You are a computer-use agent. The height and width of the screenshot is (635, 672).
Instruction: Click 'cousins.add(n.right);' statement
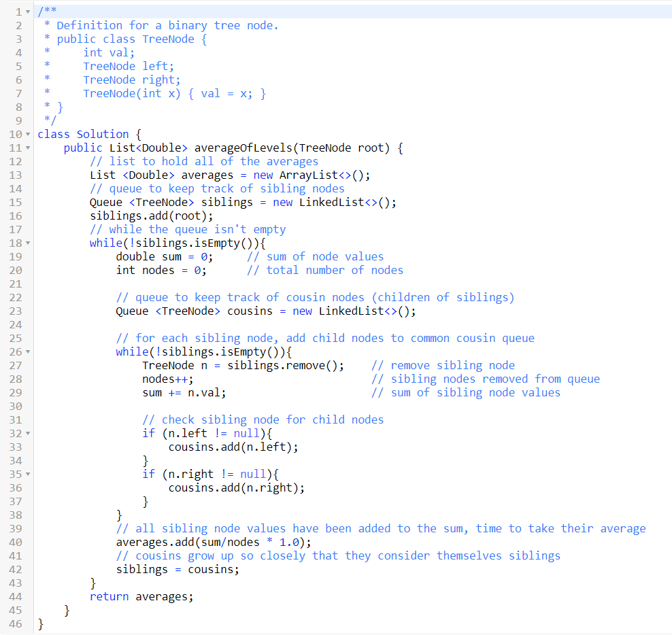(237, 487)
